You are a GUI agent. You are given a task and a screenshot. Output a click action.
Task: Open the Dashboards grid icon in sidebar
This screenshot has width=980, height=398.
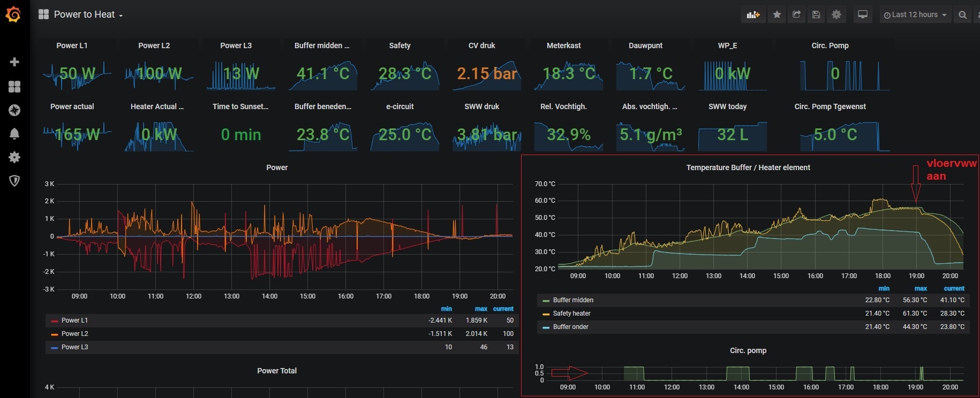14,87
